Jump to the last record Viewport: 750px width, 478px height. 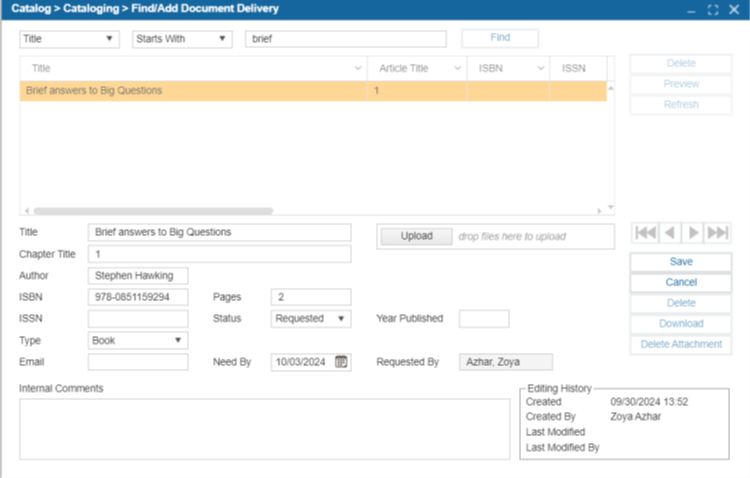click(718, 233)
